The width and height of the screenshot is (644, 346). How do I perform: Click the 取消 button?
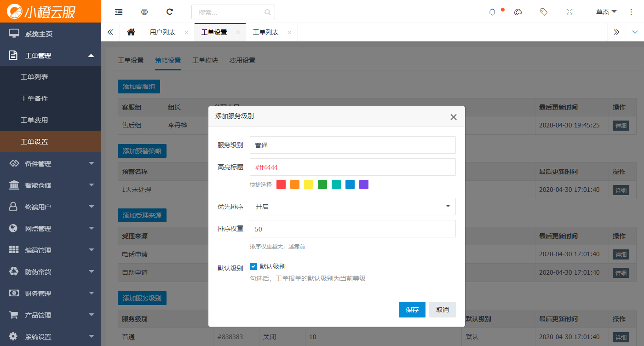click(442, 310)
